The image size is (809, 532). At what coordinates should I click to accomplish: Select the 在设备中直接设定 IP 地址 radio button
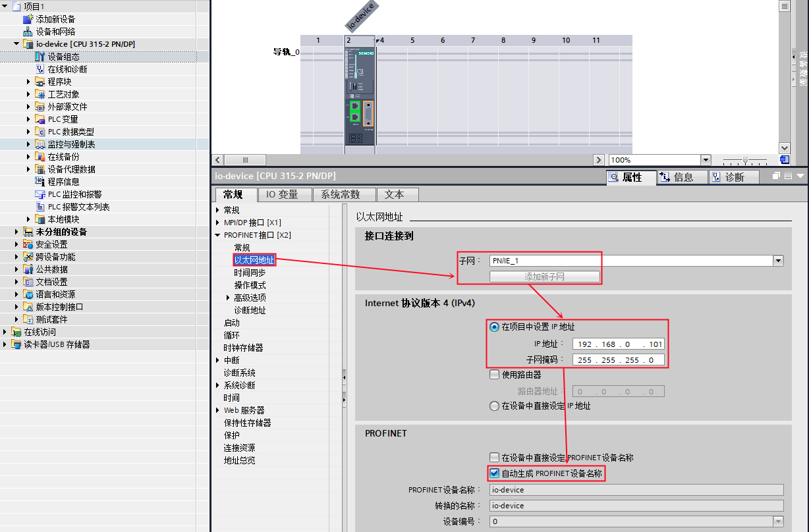click(494, 406)
